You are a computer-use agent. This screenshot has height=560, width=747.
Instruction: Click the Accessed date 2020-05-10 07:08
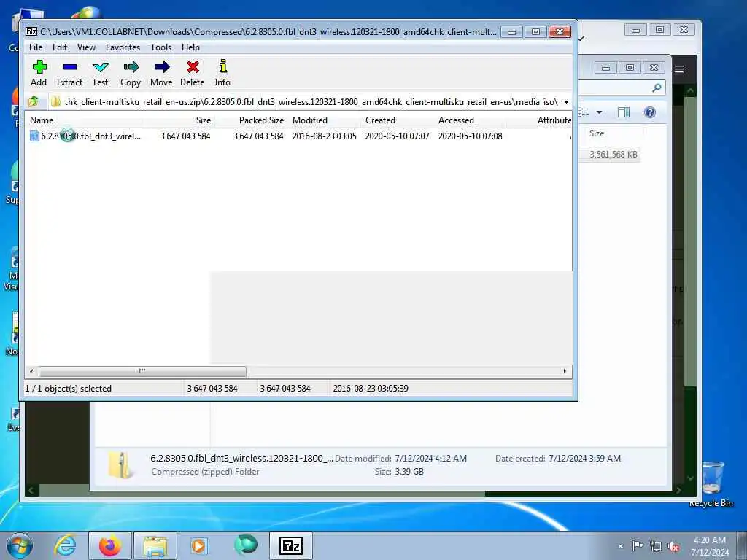471,136
